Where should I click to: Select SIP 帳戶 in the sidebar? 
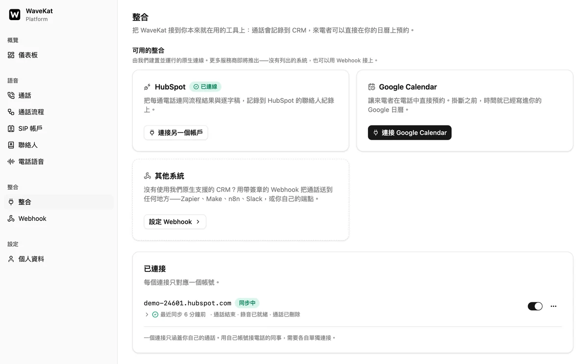click(59, 129)
